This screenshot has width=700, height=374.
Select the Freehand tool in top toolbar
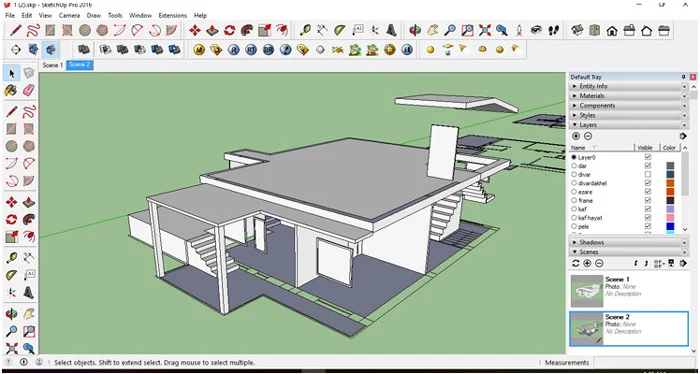[33, 30]
